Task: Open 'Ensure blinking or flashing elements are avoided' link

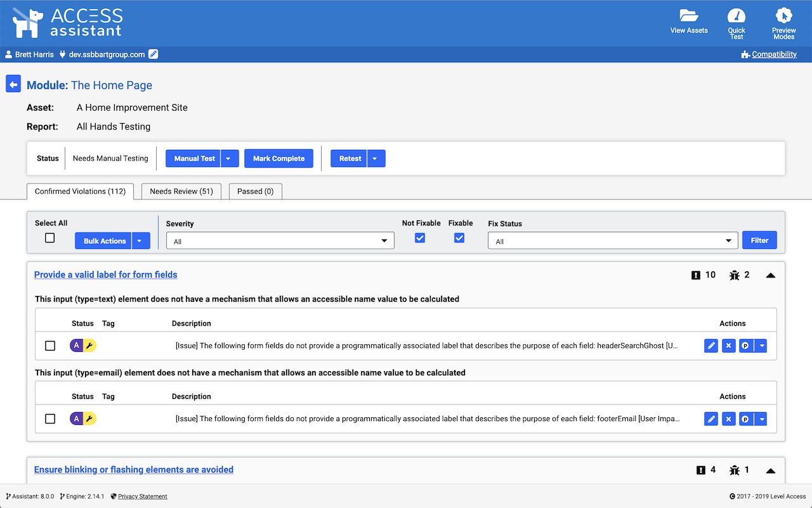Action: tap(133, 469)
